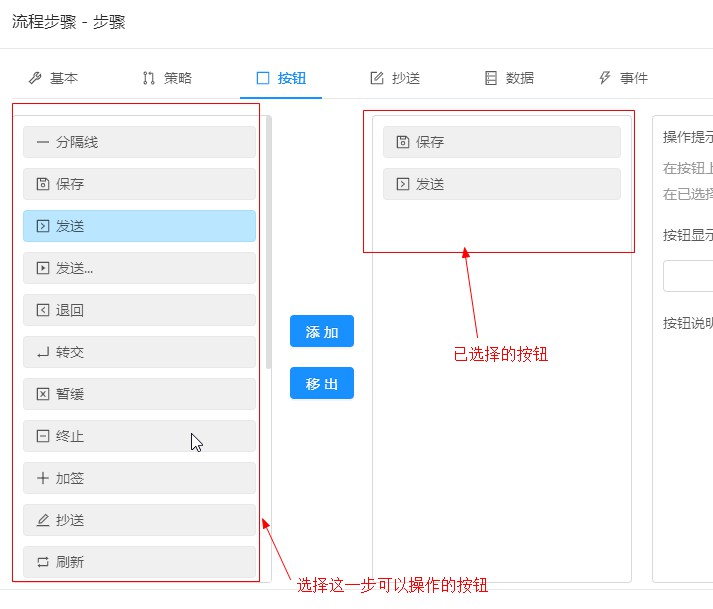Click the table icon beside 数据

click(x=491, y=78)
